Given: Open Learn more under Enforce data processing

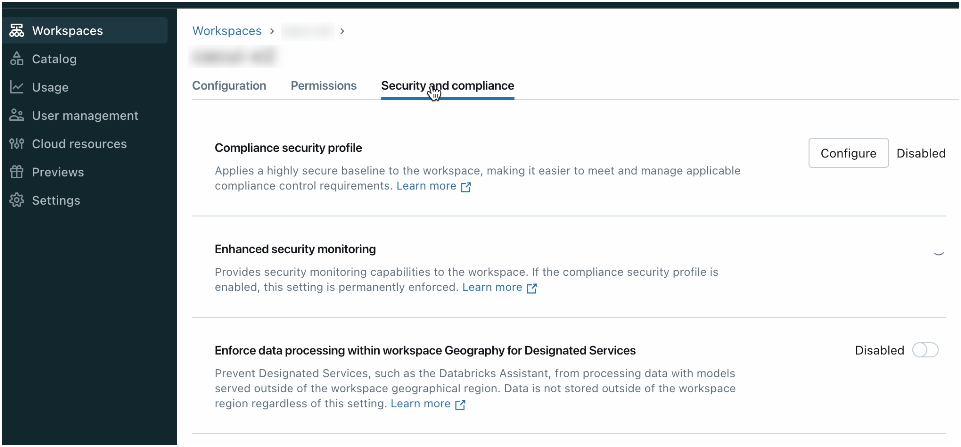Looking at the screenshot, I should pyautogui.click(x=420, y=404).
